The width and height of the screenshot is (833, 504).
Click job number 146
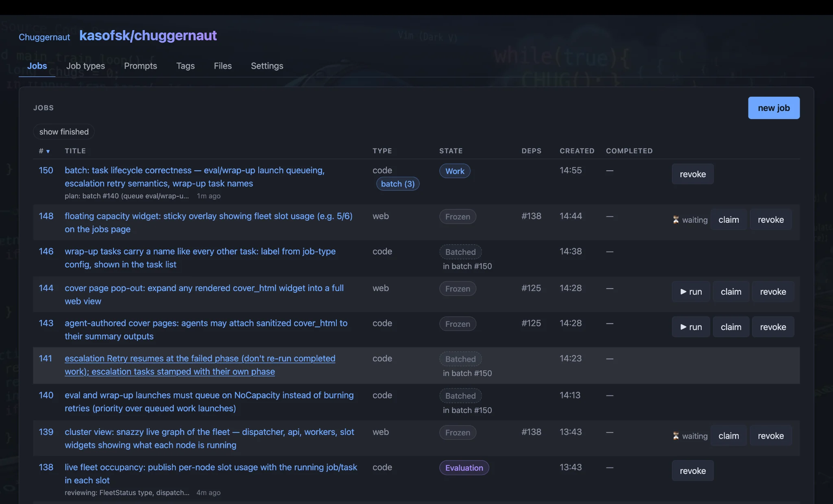[x=46, y=252]
